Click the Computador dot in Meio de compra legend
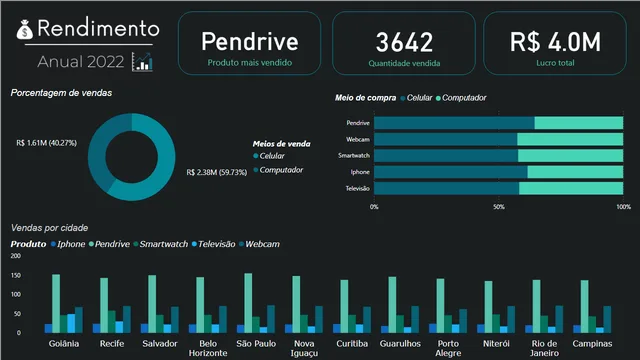This screenshot has height=360, width=640. click(438, 98)
